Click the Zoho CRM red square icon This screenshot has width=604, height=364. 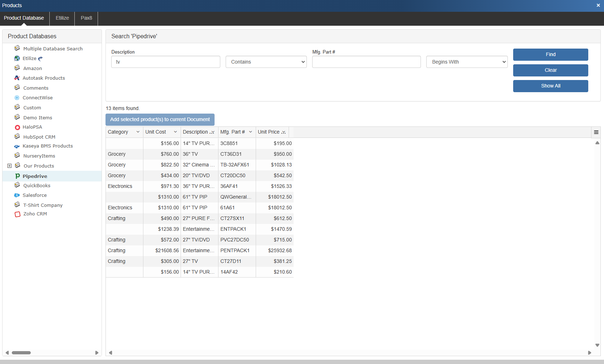click(x=17, y=214)
